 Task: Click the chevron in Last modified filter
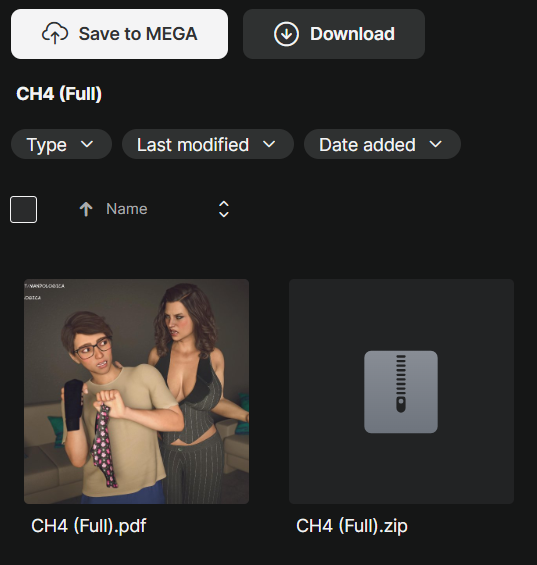coord(269,144)
